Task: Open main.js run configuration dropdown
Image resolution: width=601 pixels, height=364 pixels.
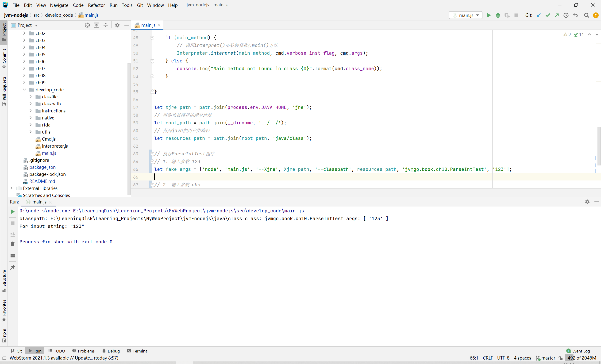Action: pyautogui.click(x=466, y=15)
